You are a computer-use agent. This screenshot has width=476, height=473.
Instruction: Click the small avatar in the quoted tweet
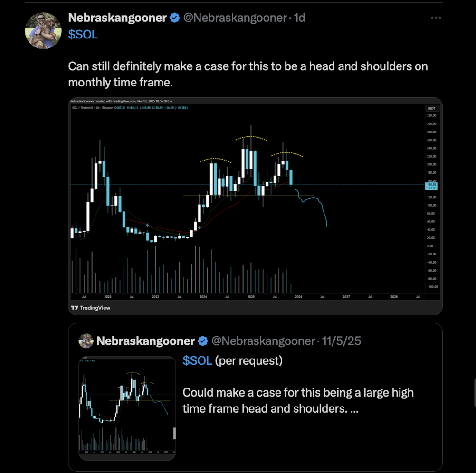pyautogui.click(x=86, y=341)
